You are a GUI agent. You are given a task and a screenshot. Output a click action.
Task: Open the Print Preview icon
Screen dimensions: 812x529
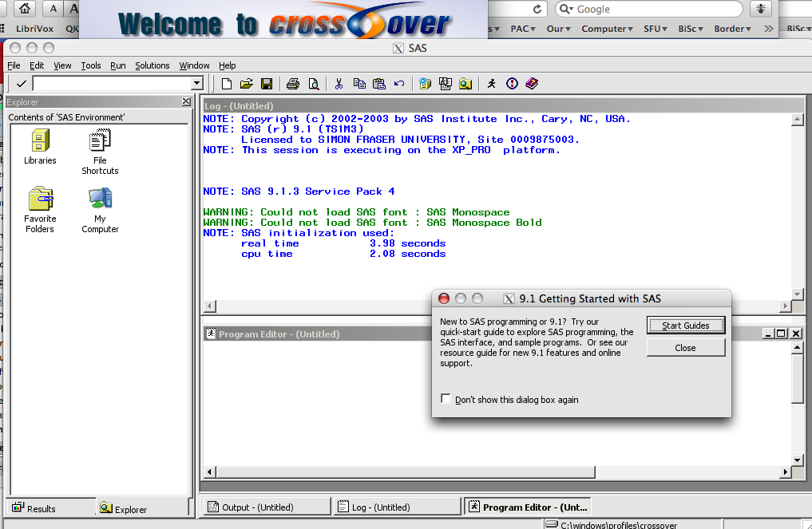[x=314, y=83]
